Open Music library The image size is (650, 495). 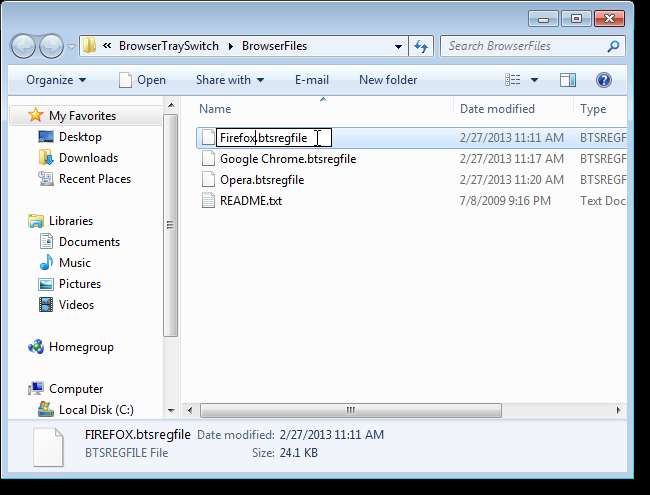(x=75, y=263)
